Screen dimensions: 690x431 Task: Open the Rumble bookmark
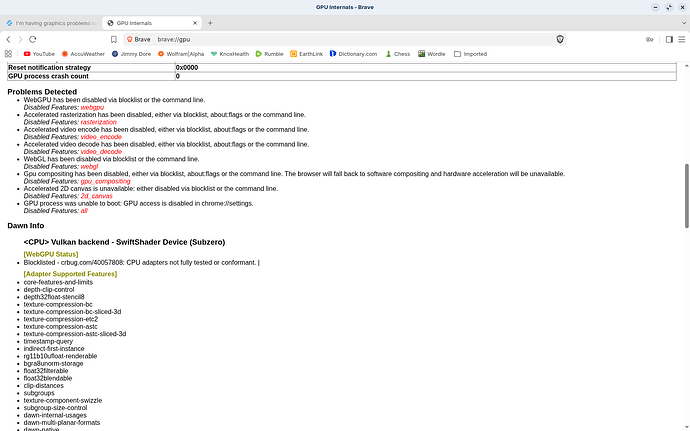pyautogui.click(x=269, y=54)
